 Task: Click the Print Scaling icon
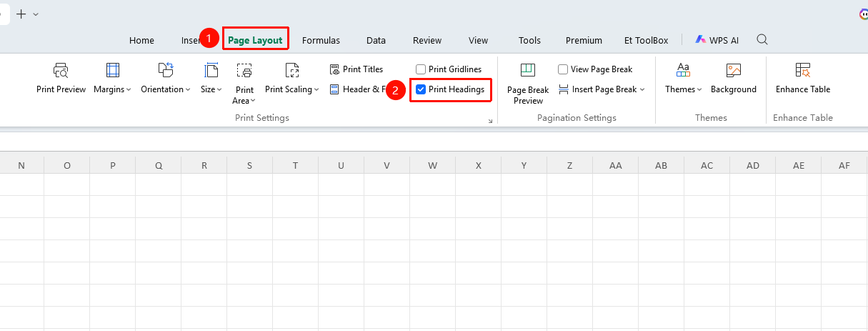(x=291, y=70)
